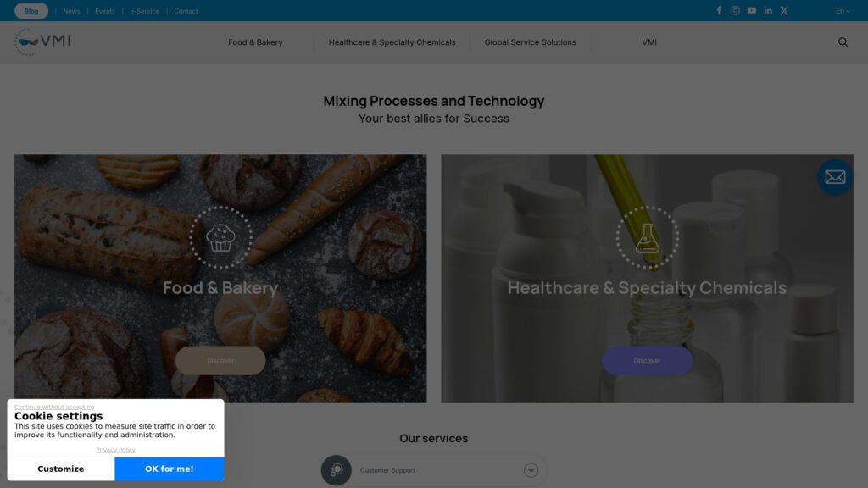
Task: Open the En language dropdown
Action: point(843,11)
